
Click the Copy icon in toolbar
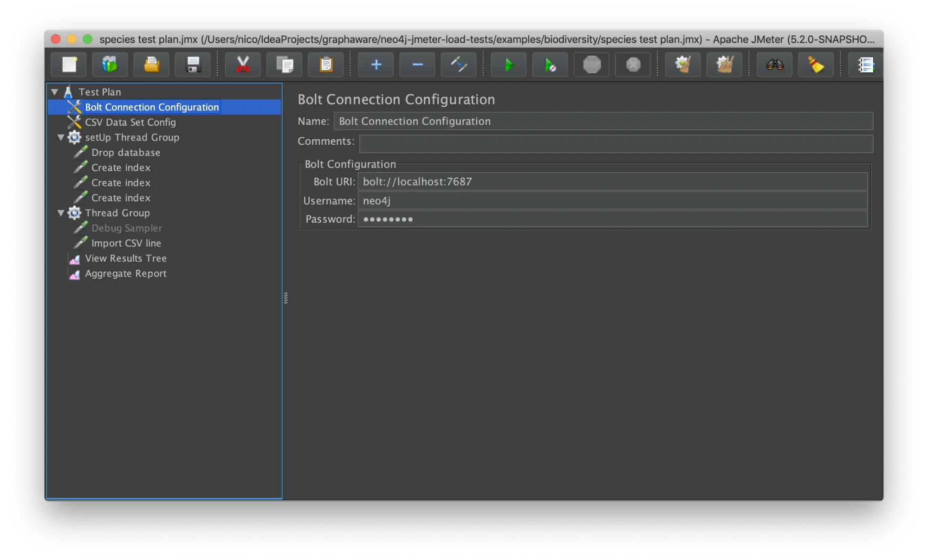pos(284,64)
